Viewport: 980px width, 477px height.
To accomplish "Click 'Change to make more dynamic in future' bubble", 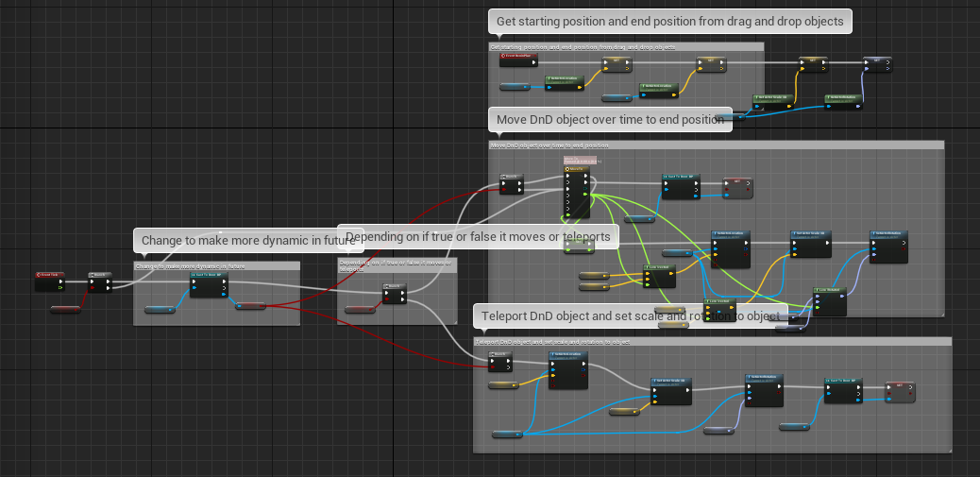I will 248,240.
